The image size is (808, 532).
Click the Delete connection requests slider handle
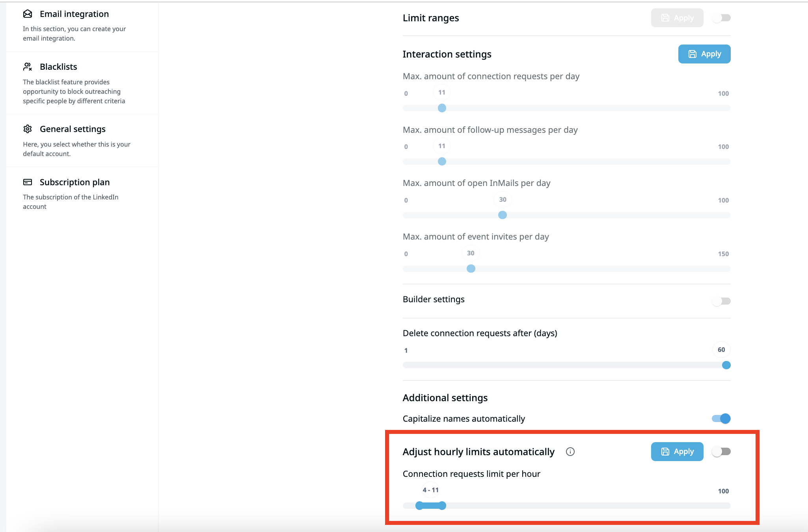[726, 365]
